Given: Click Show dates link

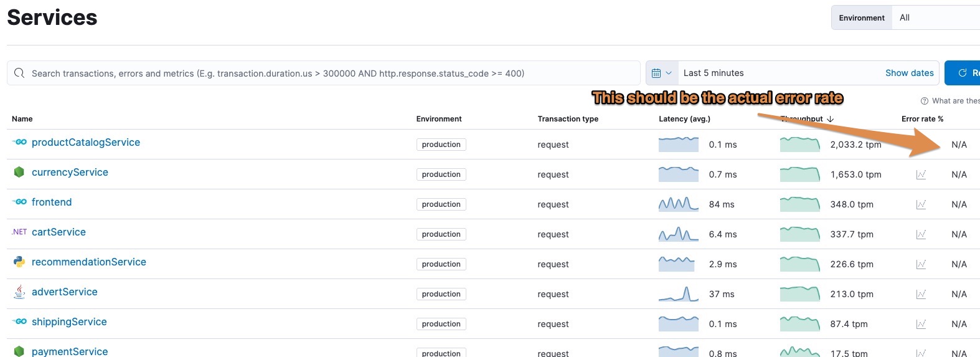Looking at the screenshot, I should pos(910,73).
